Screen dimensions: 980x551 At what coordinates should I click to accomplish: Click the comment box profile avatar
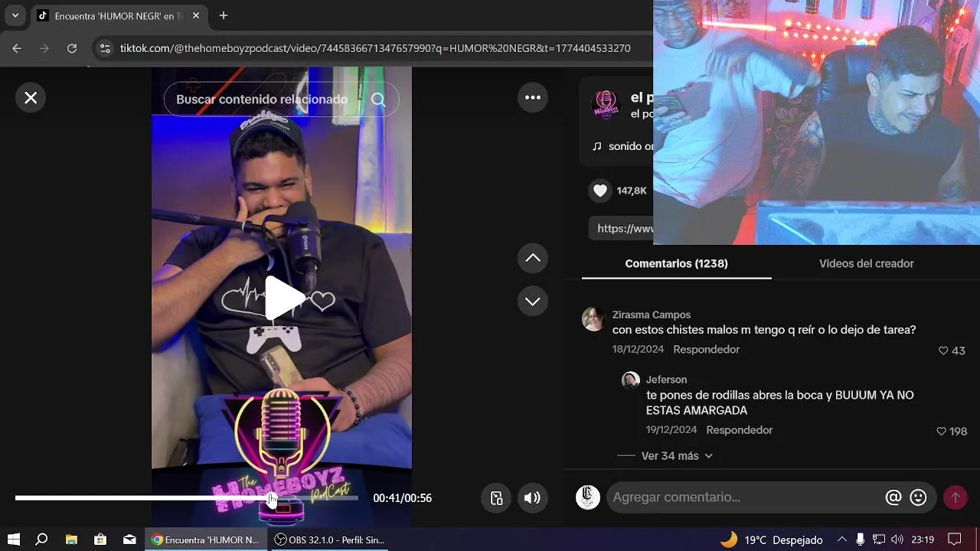(x=588, y=497)
